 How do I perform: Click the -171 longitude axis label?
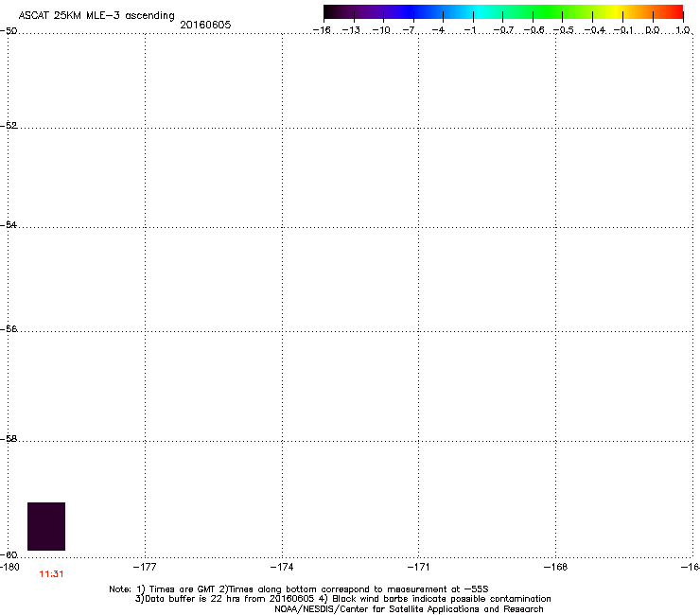click(418, 567)
